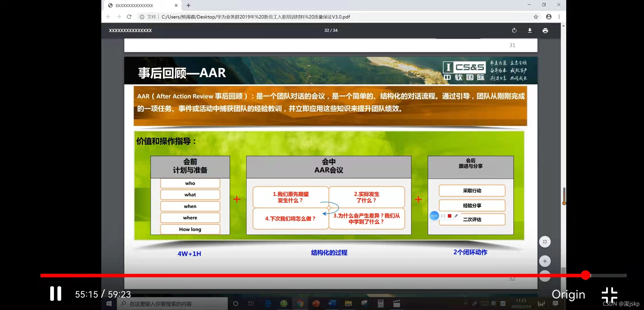Image resolution: width=644 pixels, height=310 pixels.
Task: Expand the system tray hidden icons chevron
Action: tap(465, 304)
